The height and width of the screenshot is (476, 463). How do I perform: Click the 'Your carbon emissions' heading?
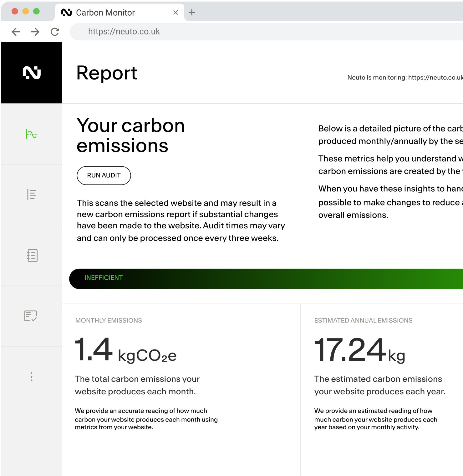tap(131, 136)
